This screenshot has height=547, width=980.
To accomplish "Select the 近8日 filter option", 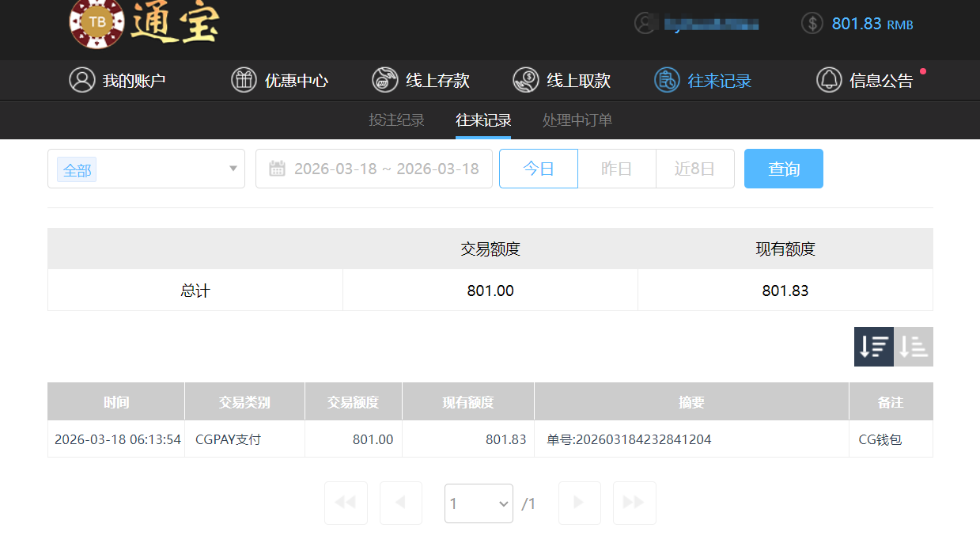I will 694,168.
